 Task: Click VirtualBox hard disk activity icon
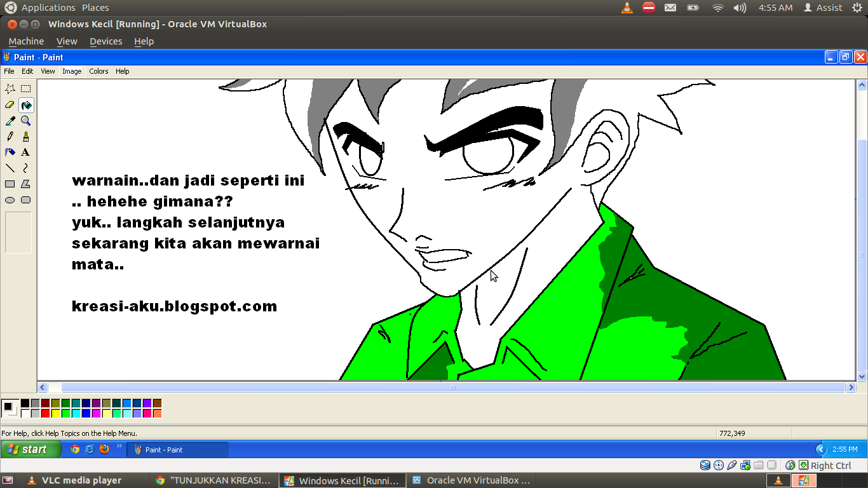[705, 465]
